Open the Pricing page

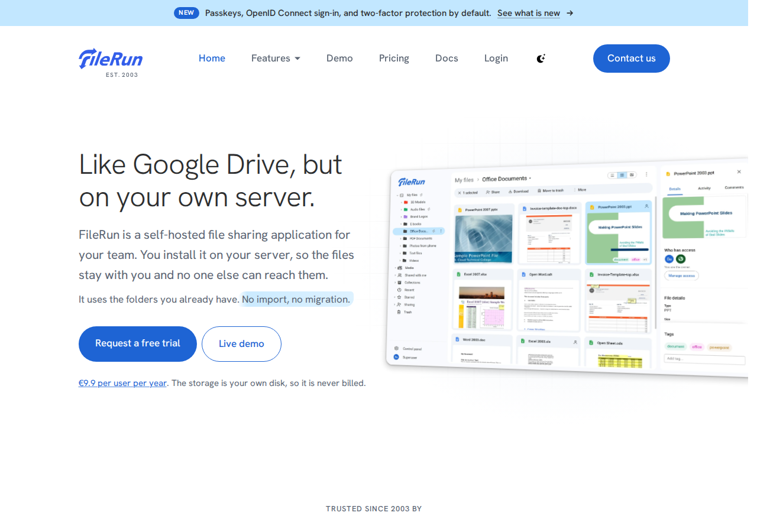pyautogui.click(x=394, y=58)
